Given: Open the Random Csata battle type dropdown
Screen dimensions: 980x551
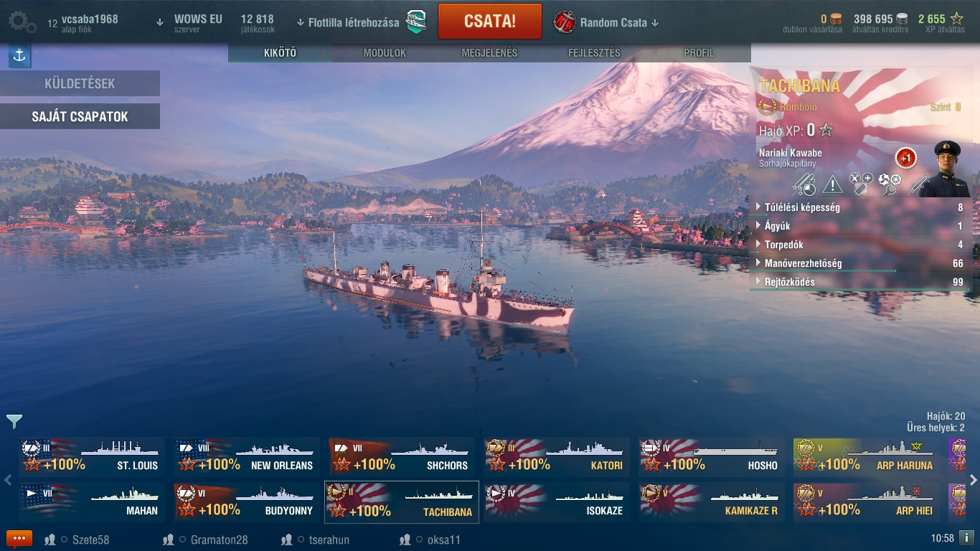Looking at the screenshot, I should coord(607,22).
